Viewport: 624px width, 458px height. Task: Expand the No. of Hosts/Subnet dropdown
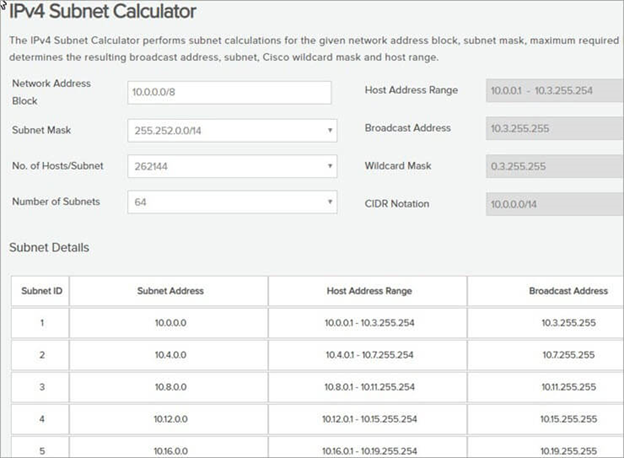233,166
